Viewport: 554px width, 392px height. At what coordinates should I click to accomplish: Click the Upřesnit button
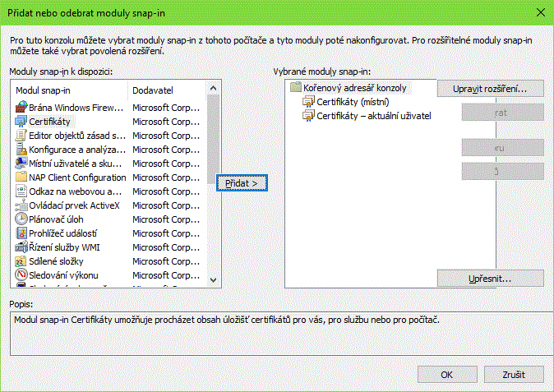click(x=490, y=279)
